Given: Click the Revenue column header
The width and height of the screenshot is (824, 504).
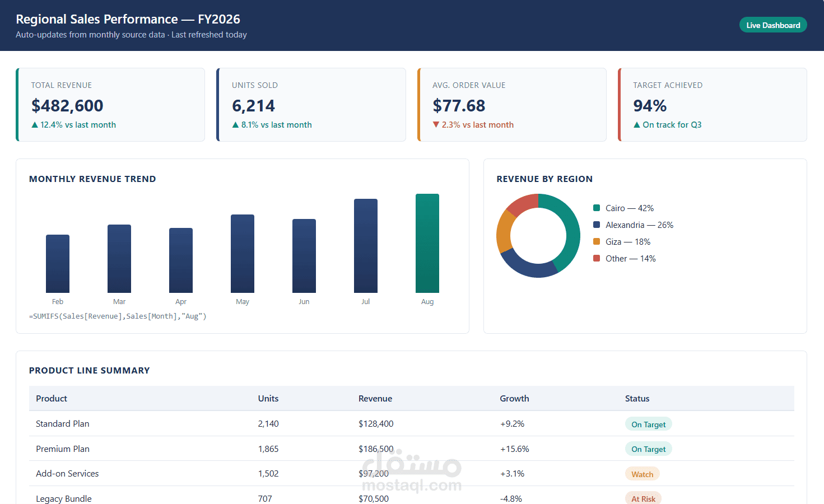Looking at the screenshot, I should (375, 399).
